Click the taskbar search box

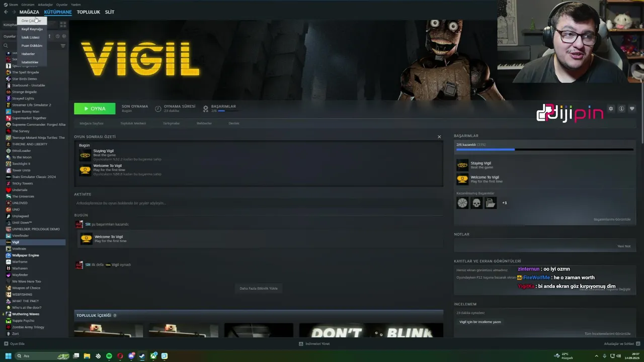[42, 356]
